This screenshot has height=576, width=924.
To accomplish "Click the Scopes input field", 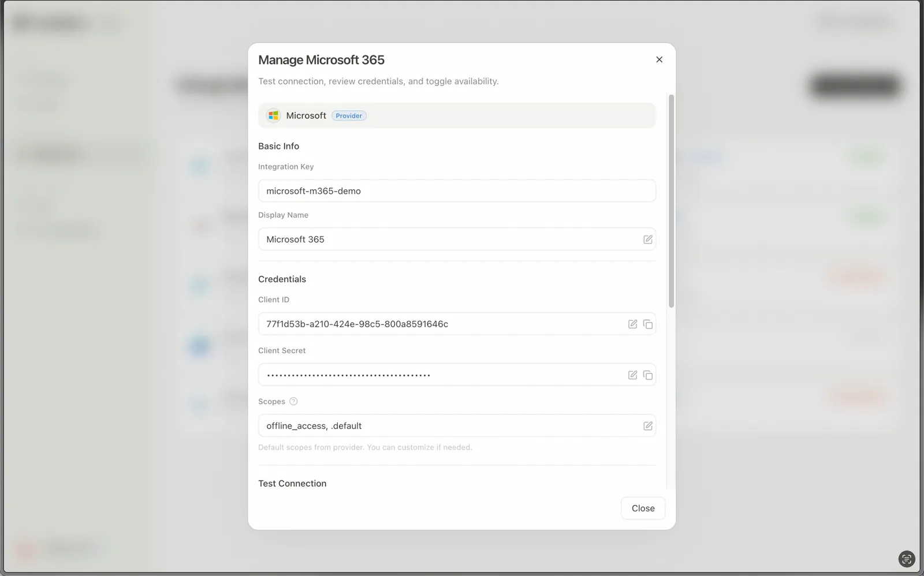I will coord(457,425).
